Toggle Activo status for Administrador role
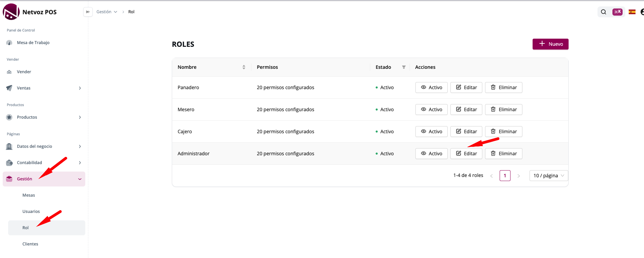 431,154
